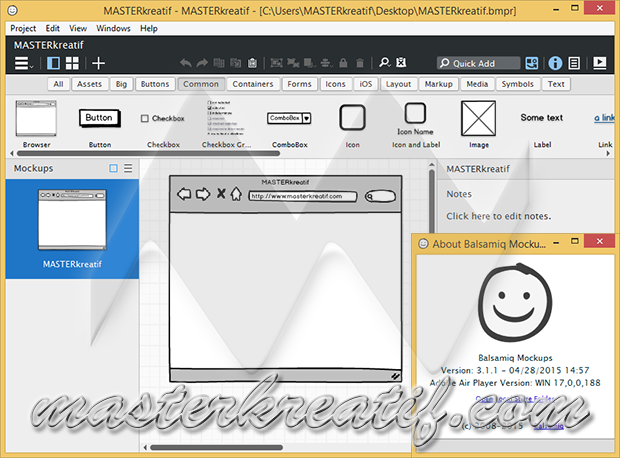The height and width of the screenshot is (458, 620).
Task: Select the Containers library category
Action: 253,84
